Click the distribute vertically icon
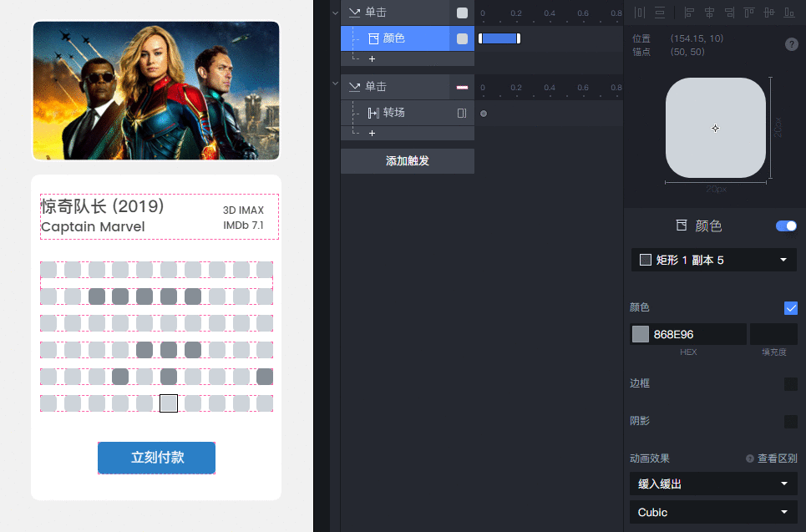Viewport: 806px width, 532px height. (660, 13)
